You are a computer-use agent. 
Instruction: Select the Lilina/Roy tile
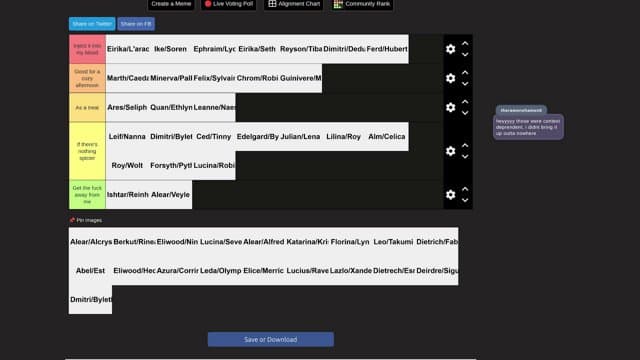pyautogui.click(x=344, y=137)
